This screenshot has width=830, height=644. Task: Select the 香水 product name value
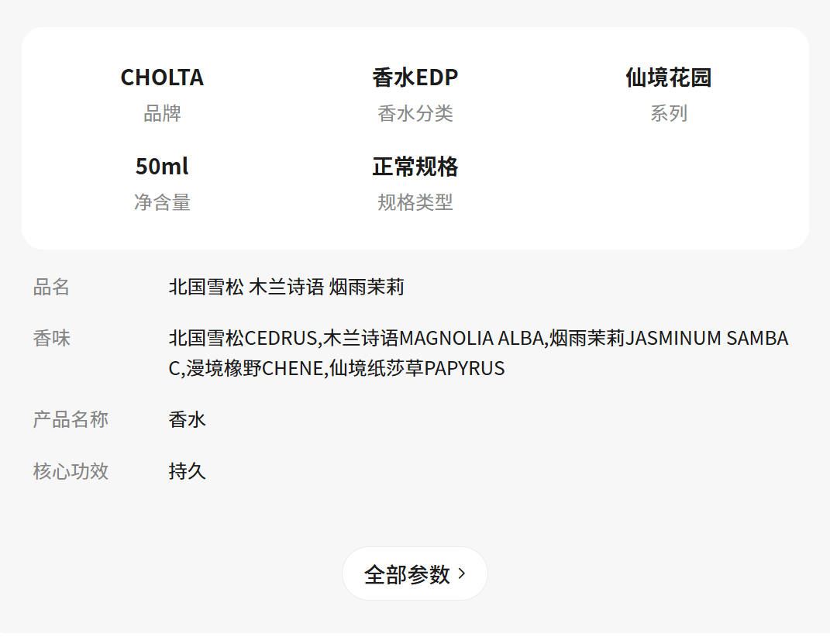187,420
